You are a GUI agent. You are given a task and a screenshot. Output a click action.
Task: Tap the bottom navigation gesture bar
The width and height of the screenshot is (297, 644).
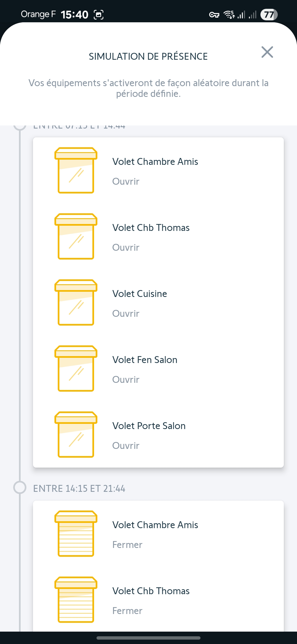coord(148,638)
